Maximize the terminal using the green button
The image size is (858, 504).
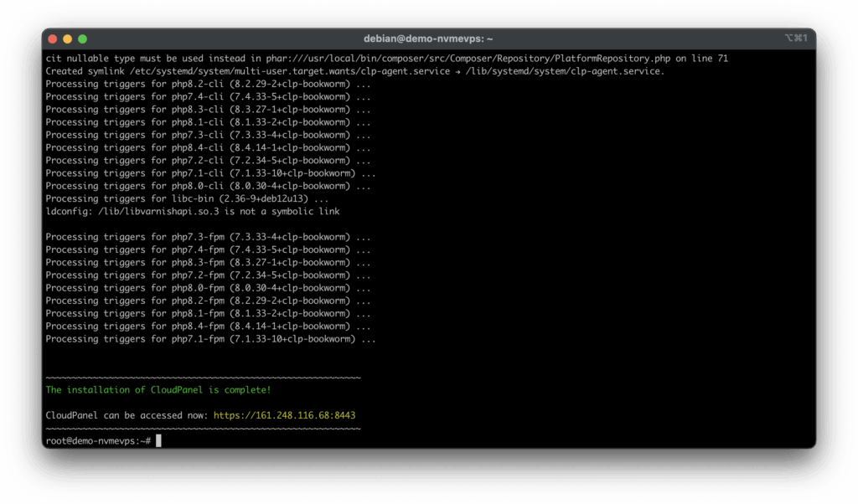click(x=82, y=39)
